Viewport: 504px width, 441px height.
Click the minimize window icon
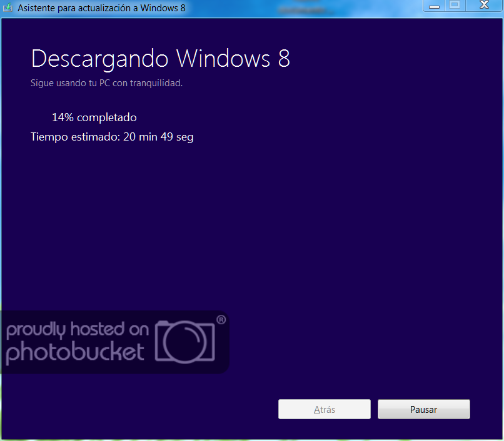point(435,6)
